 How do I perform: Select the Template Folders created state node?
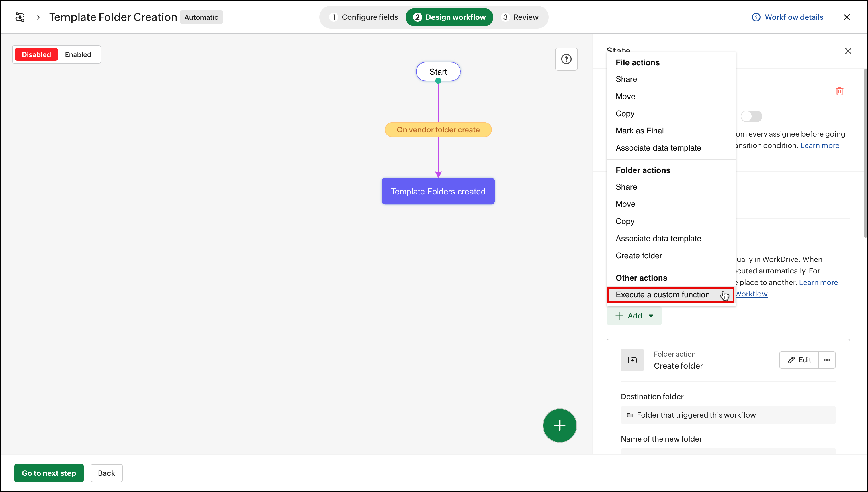click(x=438, y=191)
